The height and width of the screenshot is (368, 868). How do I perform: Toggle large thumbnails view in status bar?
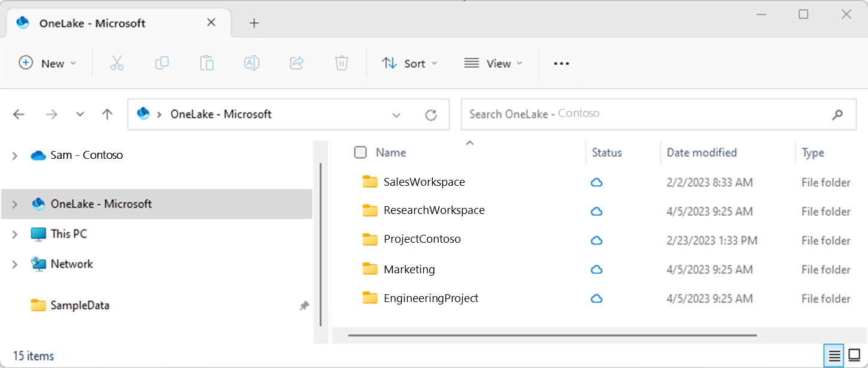[855, 356]
